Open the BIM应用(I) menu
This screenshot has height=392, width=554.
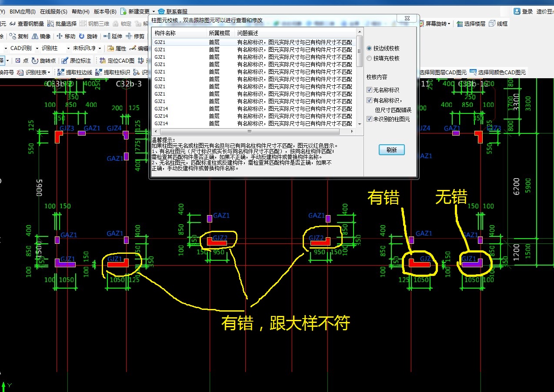(x=23, y=12)
